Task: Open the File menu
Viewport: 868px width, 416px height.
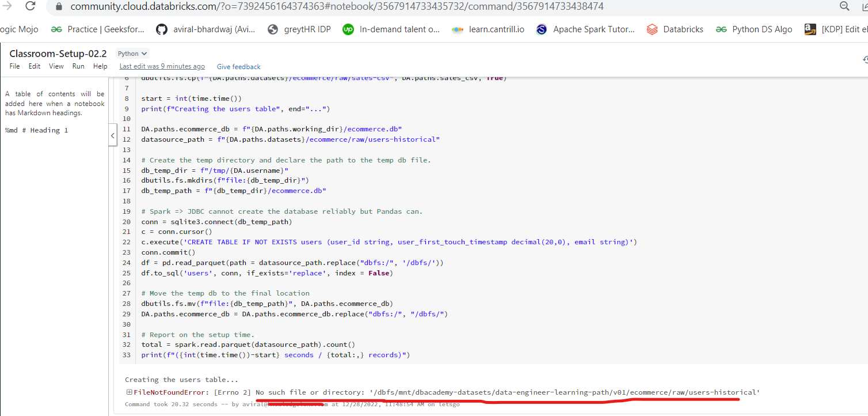Action: click(x=15, y=66)
